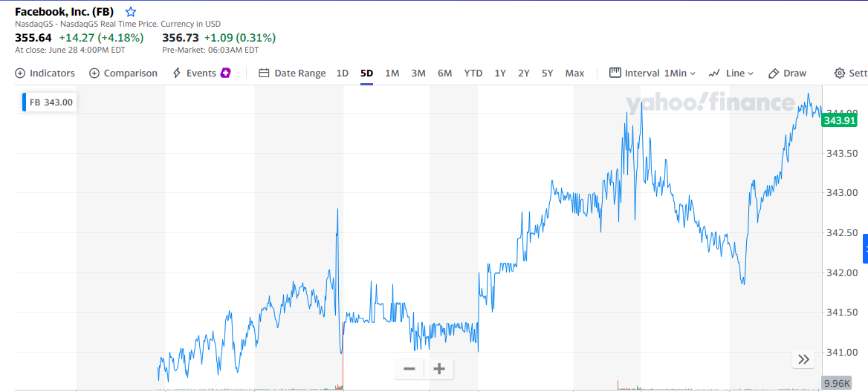Open the Events options
The width and height of the screenshot is (868, 392).
[x=201, y=73]
